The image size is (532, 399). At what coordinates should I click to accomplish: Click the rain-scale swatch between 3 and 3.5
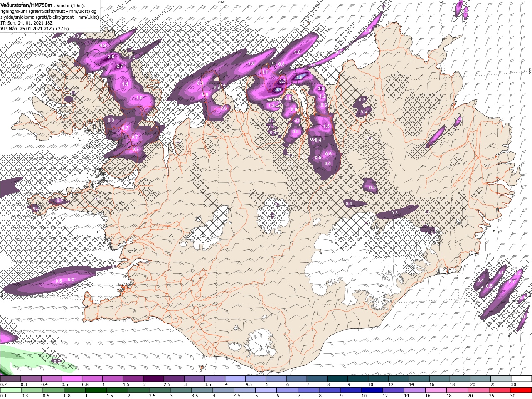coord(181,390)
